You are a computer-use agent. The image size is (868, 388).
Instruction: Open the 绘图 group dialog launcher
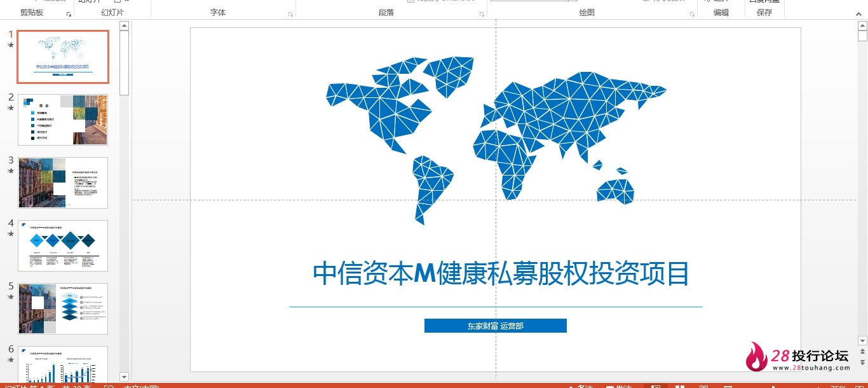click(692, 13)
